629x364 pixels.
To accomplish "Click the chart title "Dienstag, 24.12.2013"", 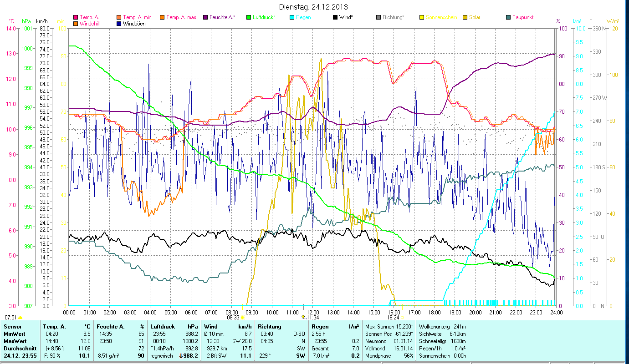I will 313,7.
